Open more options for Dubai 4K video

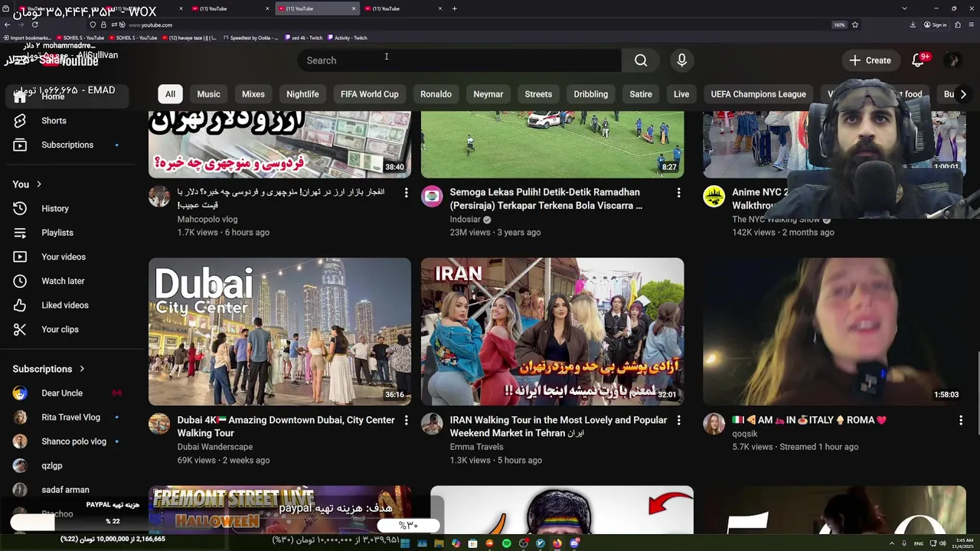click(406, 420)
